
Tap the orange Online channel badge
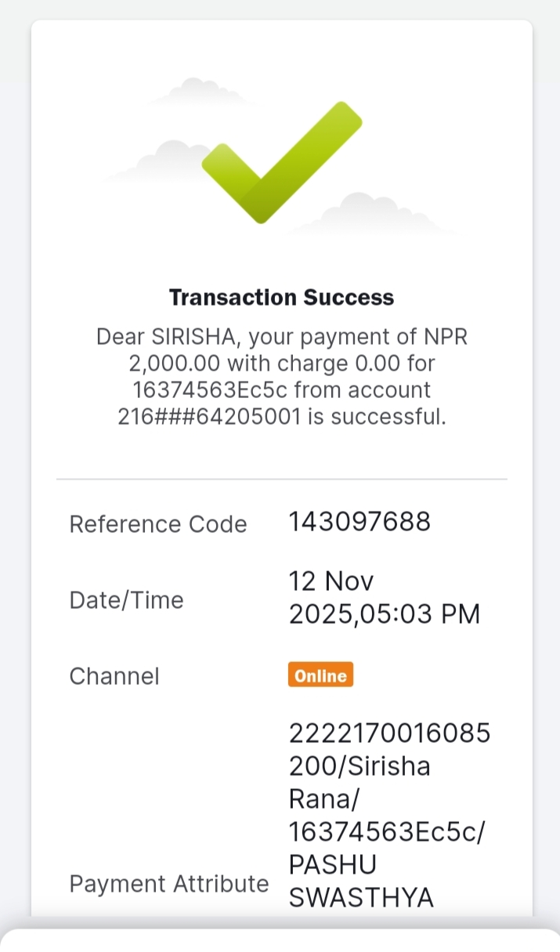click(320, 675)
